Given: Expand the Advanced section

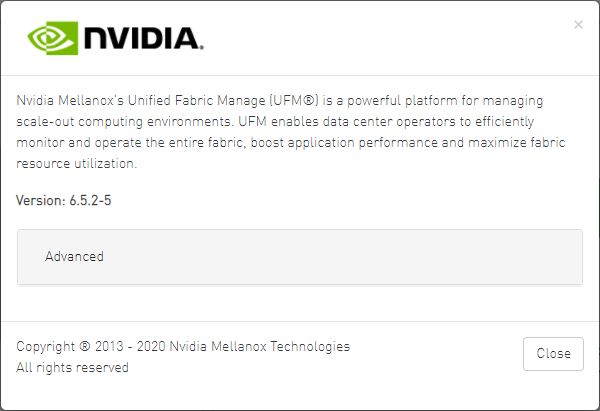Looking at the screenshot, I should [x=75, y=256].
